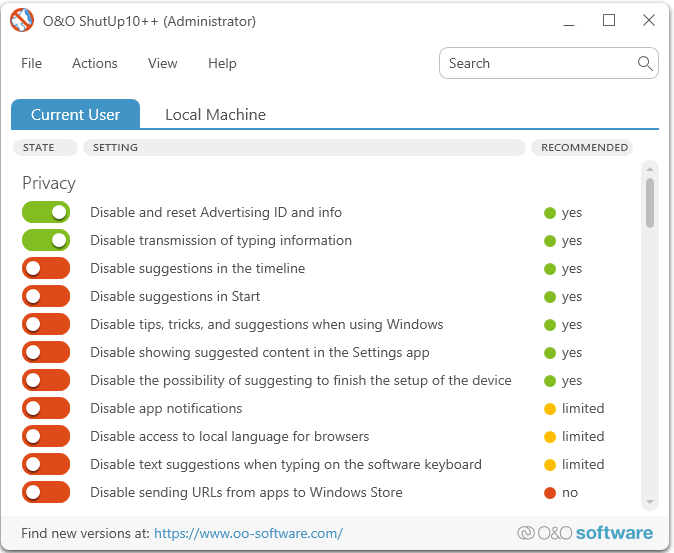Click the scrollbar up arrow

(649, 169)
